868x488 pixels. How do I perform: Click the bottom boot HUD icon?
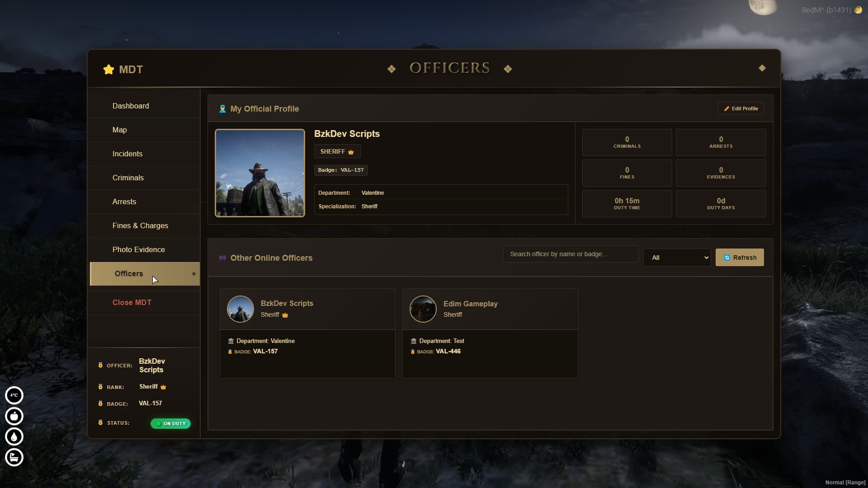tap(14, 457)
